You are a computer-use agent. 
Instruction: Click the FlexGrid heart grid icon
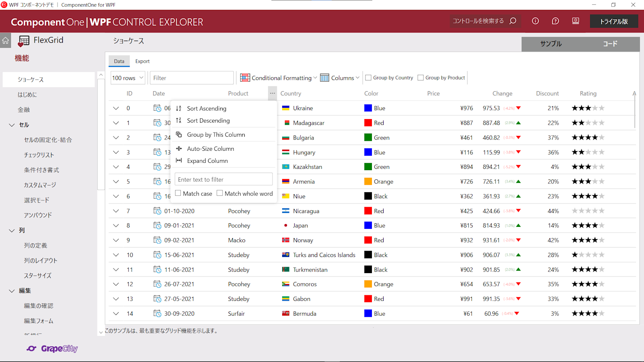[23, 41]
